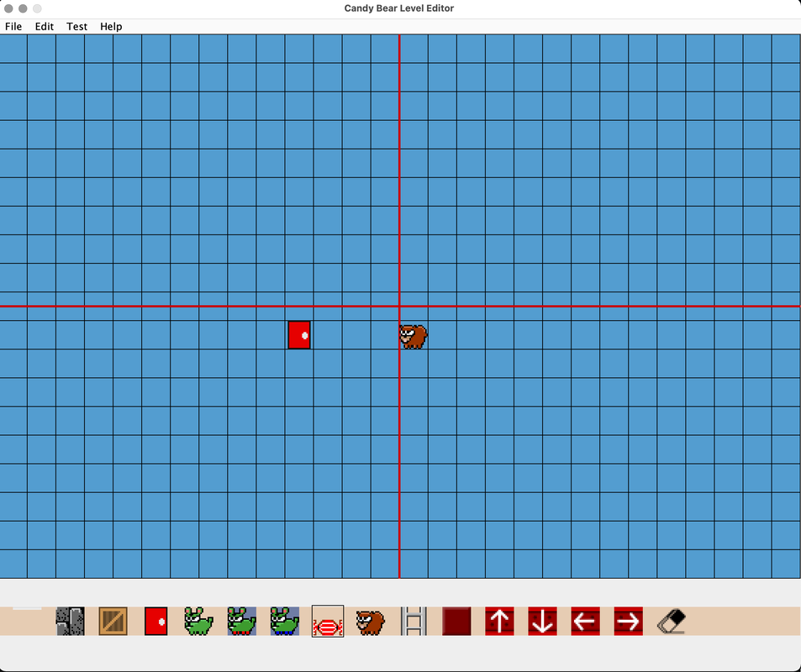The height and width of the screenshot is (672, 801).
Task: Click the left arrow tile button
Action: tap(585, 622)
